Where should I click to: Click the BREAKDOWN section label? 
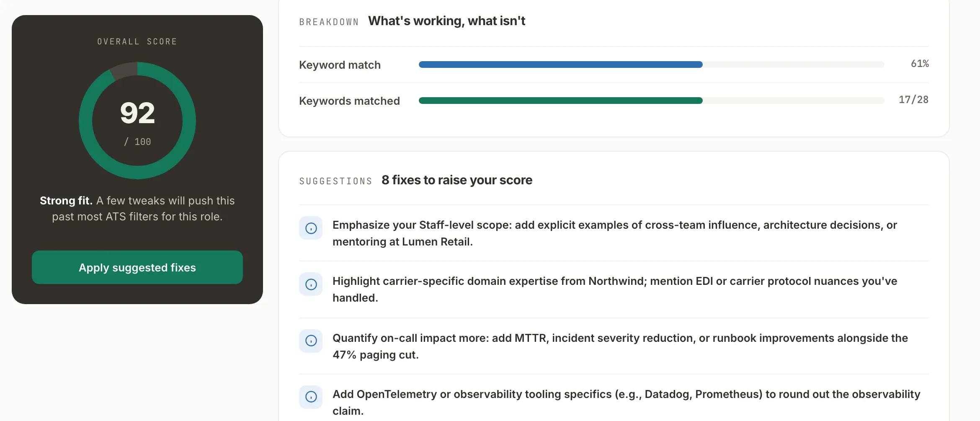(x=329, y=22)
